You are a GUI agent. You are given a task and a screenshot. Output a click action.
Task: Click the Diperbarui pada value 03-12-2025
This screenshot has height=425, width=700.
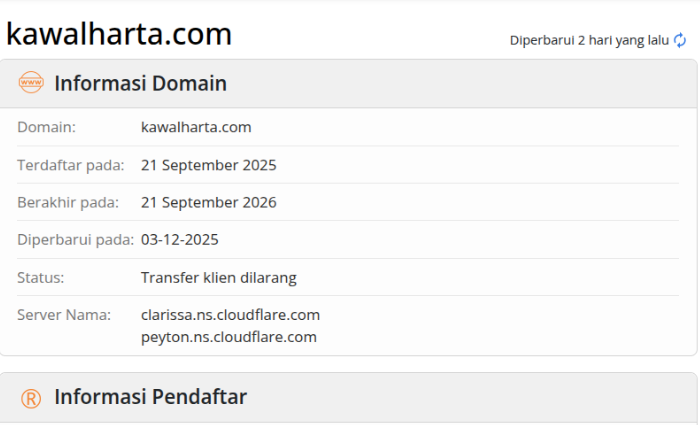click(x=179, y=240)
